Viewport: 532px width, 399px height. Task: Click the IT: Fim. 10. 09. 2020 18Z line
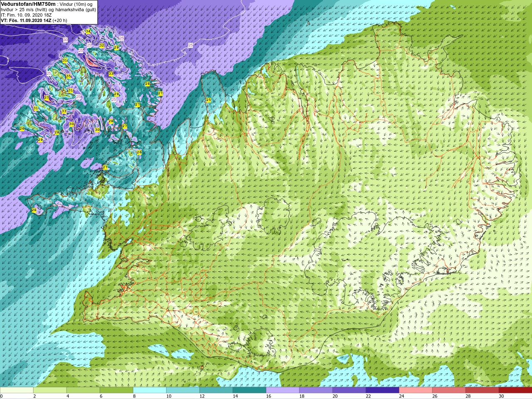click(x=26, y=15)
